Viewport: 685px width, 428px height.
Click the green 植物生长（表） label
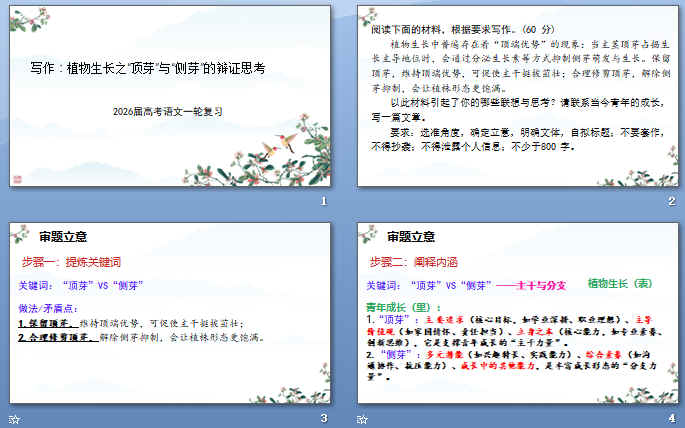pyautogui.click(x=620, y=284)
